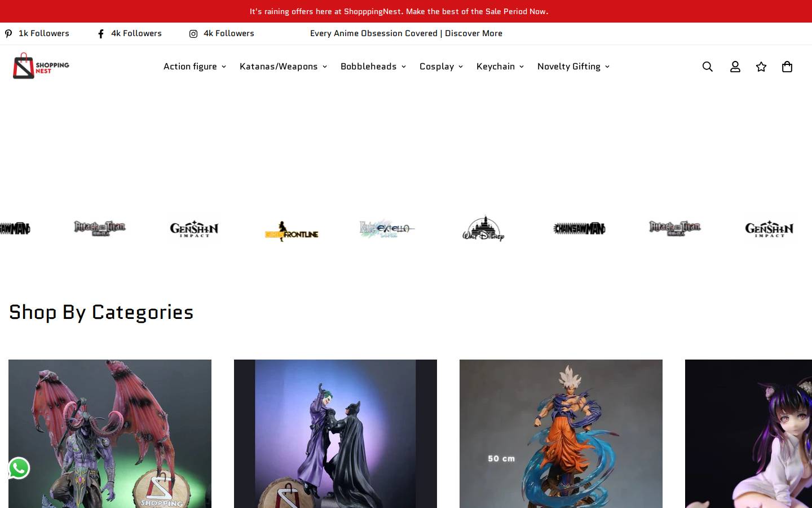Select the Attack on Titan logo left of Genshin Impact
Viewport: 812px width, 508px height.
(x=100, y=228)
